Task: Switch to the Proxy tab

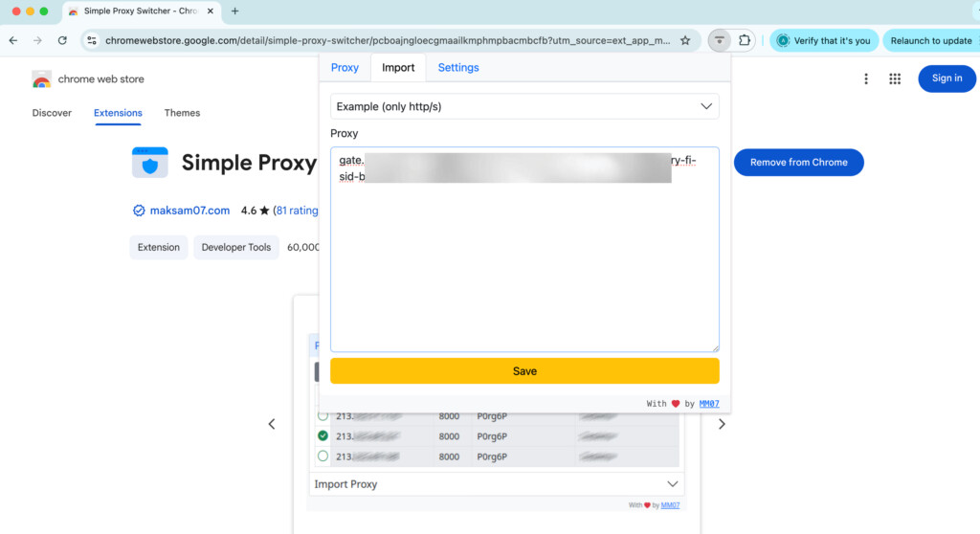Action: tap(345, 68)
